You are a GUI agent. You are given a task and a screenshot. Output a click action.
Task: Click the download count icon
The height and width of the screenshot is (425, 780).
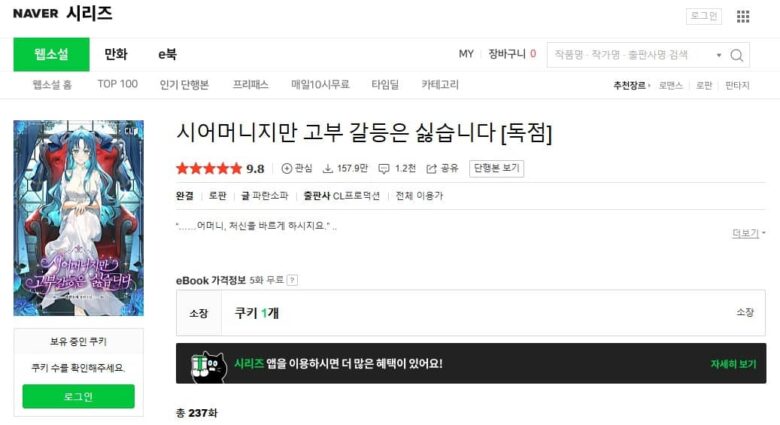pyautogui.click(x=328, y=169)
